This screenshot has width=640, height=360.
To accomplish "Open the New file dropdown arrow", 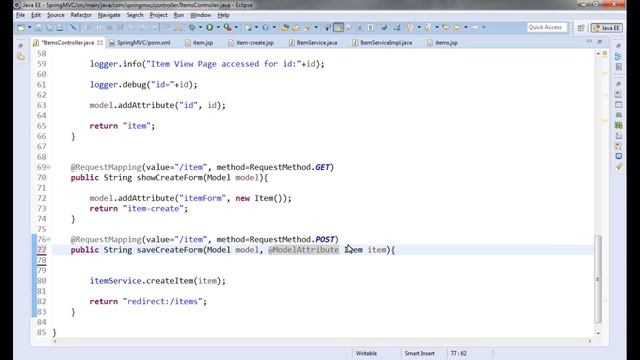I will 29,27.
